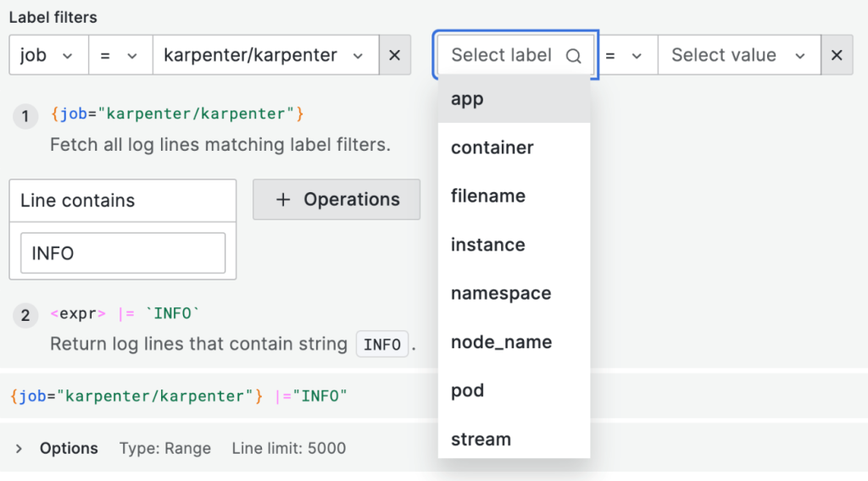
Task: Open the Select value dropdown
Action: pyautogui.click(x=737, y=56)
